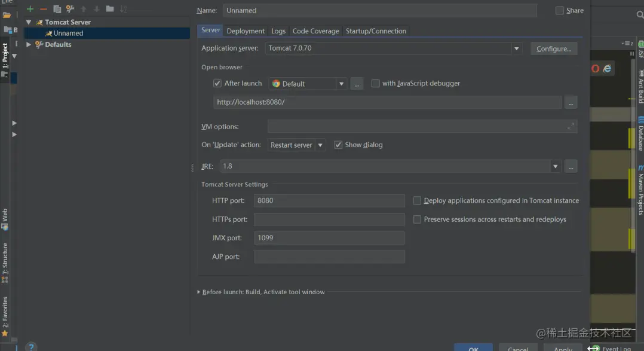Create a new configuration folder
Viewport: 644px width, 351px height.
coord(110,8)
